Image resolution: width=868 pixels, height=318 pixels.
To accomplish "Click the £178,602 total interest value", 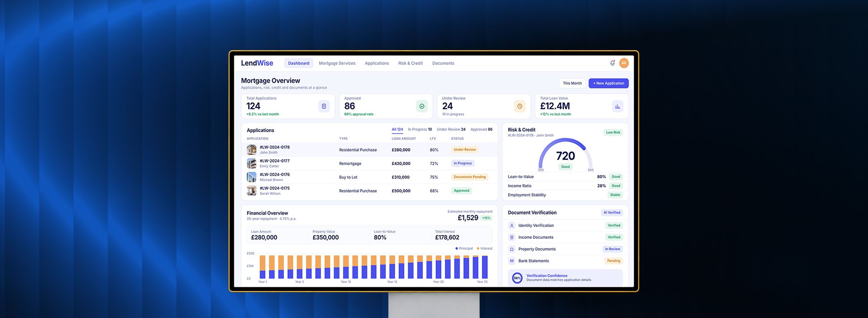I will 447,237.
